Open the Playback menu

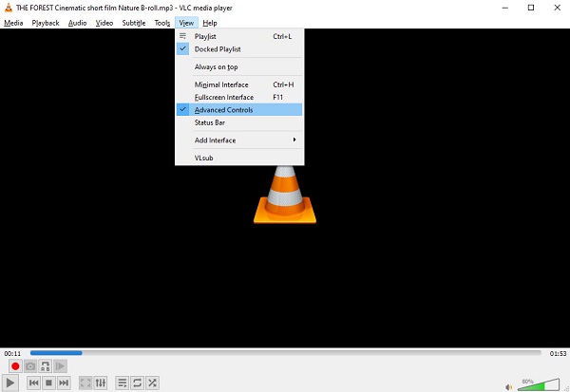46,23
